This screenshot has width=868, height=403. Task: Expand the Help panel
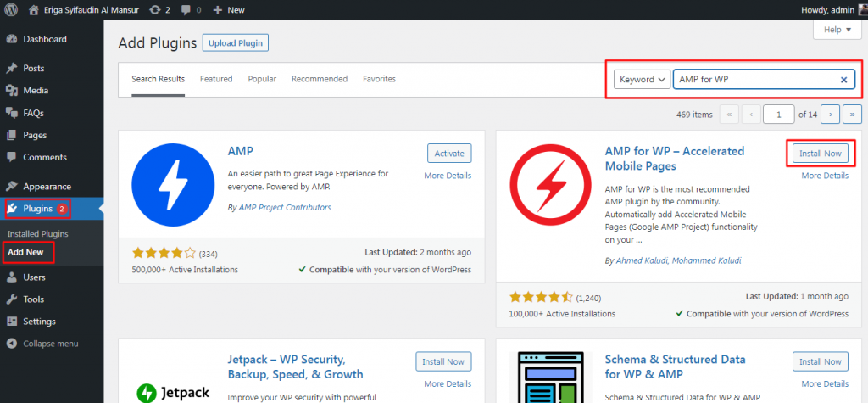pos(837,30)
